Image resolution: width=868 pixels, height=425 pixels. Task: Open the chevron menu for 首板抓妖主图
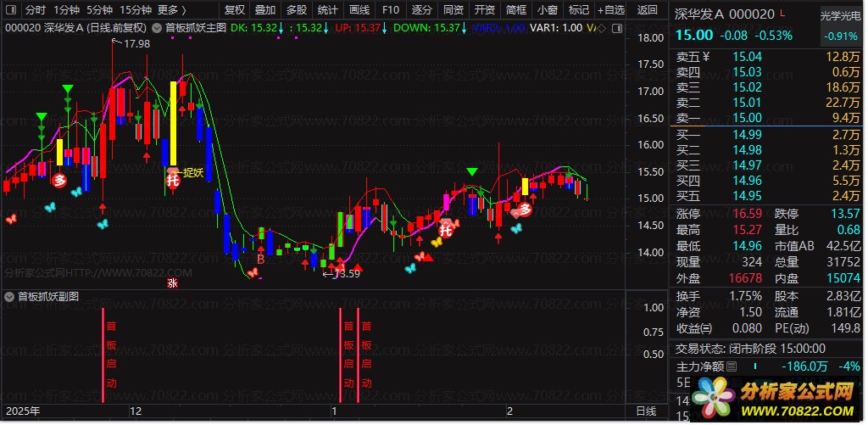point(157,28)
